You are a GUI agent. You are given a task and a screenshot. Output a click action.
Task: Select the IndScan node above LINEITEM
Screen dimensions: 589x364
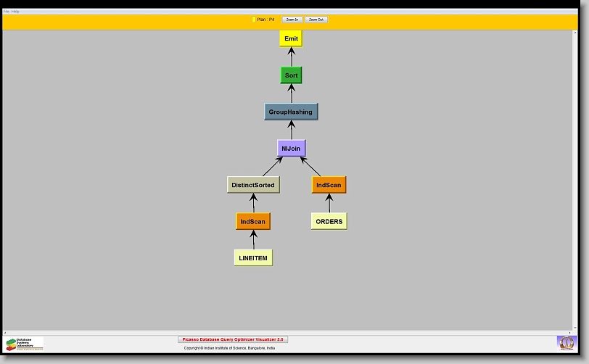pos(253,221)
